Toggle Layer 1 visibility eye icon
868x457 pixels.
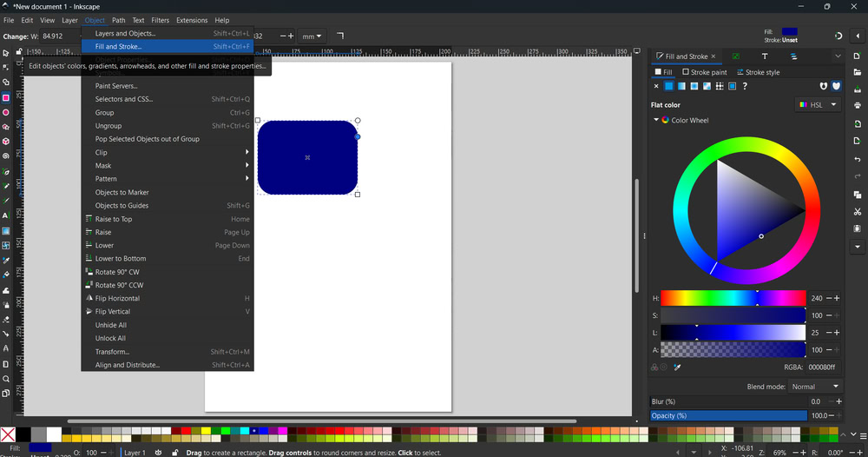158,453
